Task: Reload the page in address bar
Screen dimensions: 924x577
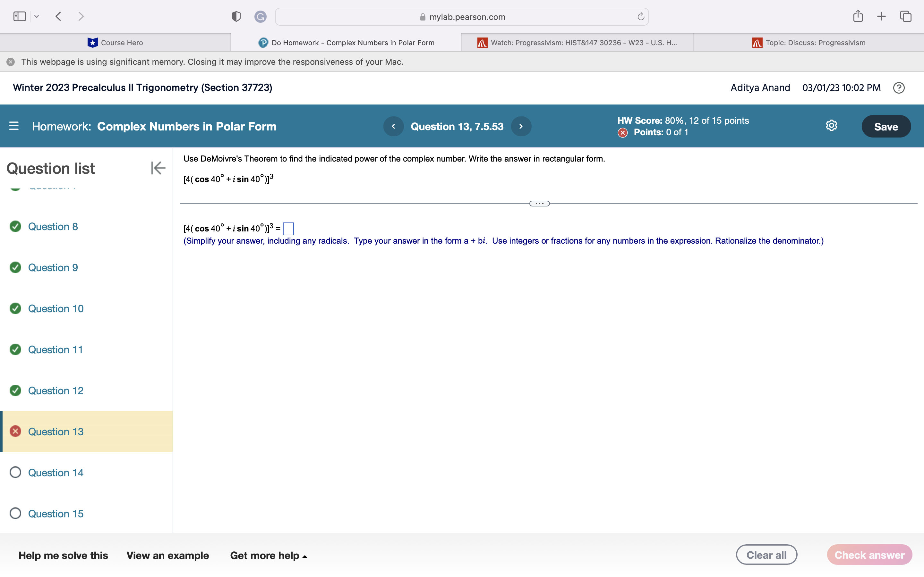Action: 641,17
